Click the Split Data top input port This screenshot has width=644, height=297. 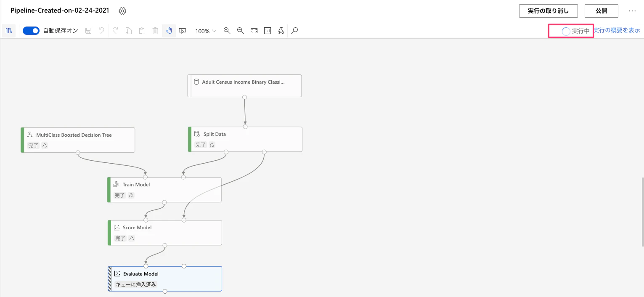click(245, 127)
